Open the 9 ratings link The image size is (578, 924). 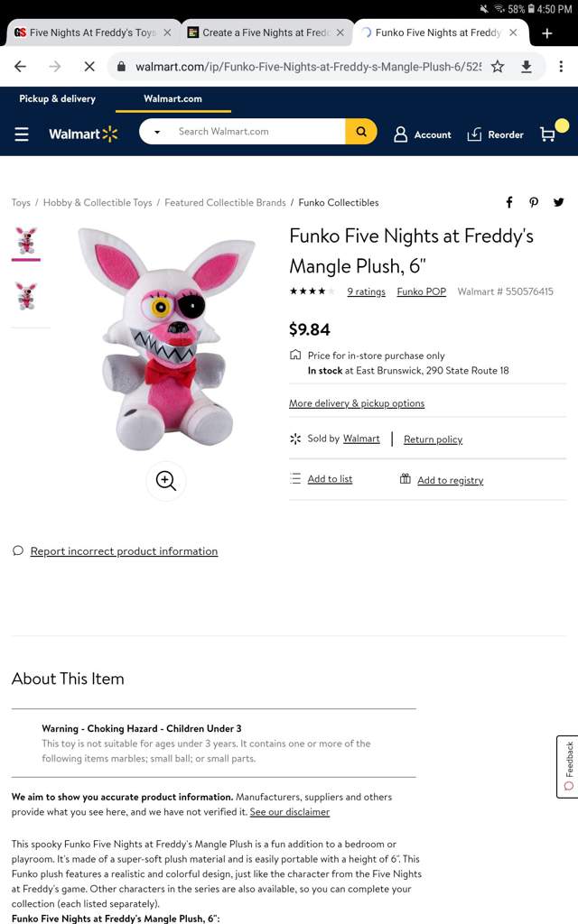point(366,291)
